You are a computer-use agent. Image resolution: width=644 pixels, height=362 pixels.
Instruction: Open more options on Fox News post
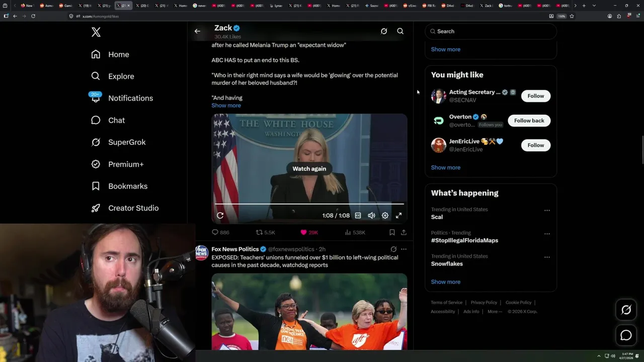point(404,249)
